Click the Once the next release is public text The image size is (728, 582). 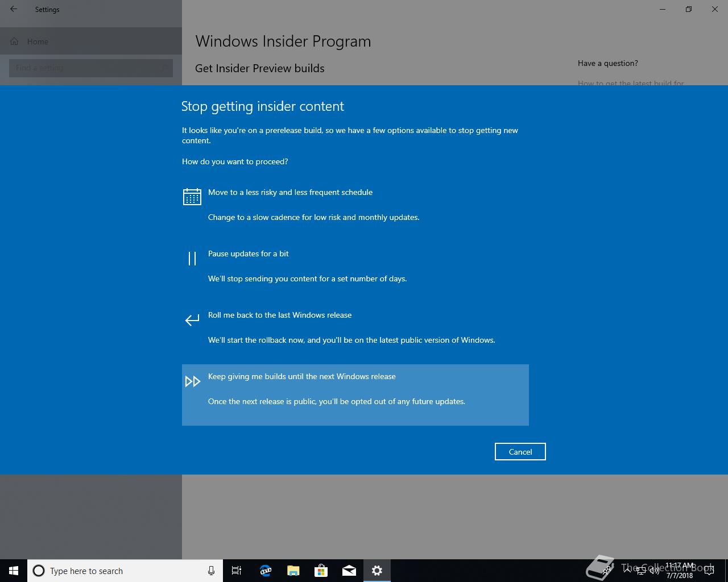[x=337, y=401]
